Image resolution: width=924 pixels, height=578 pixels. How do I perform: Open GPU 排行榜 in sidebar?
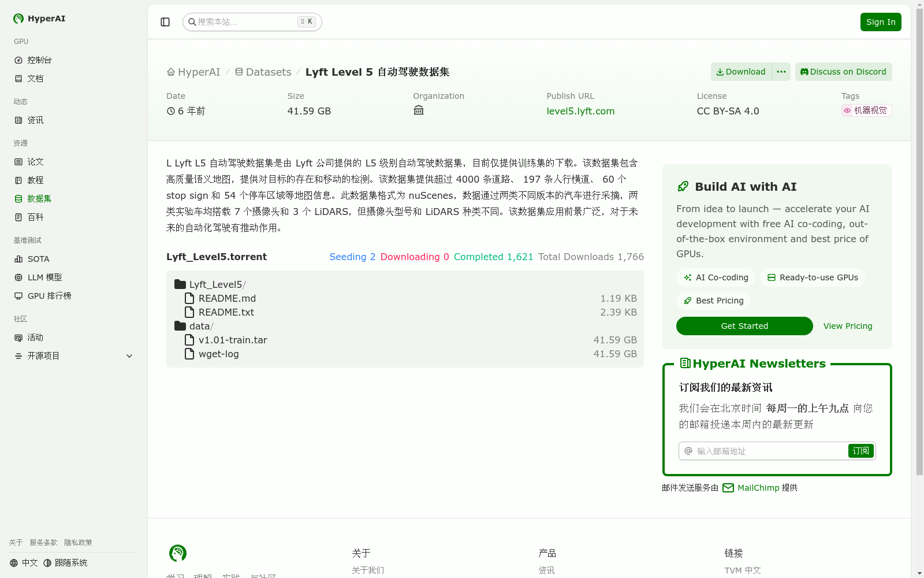pos(73,296)
